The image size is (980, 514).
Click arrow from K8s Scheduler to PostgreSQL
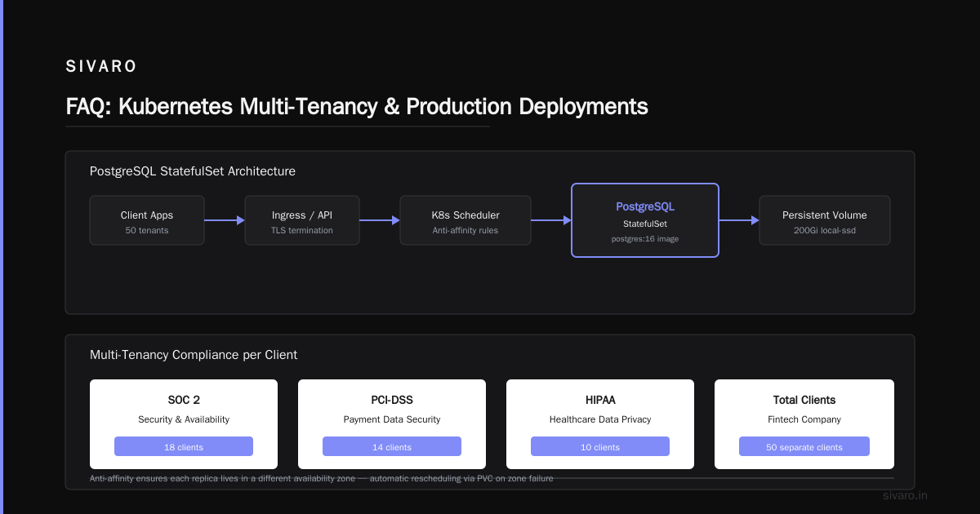[x=551, y=220]
